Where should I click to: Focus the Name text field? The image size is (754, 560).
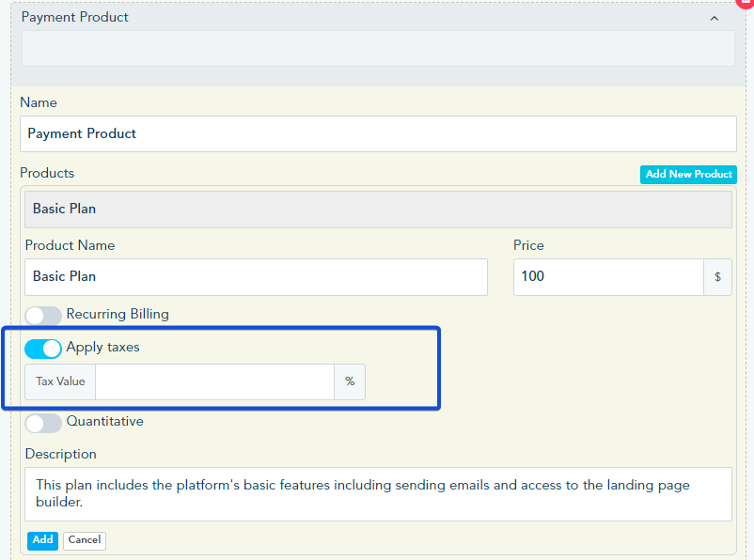(x=378, y=133)
